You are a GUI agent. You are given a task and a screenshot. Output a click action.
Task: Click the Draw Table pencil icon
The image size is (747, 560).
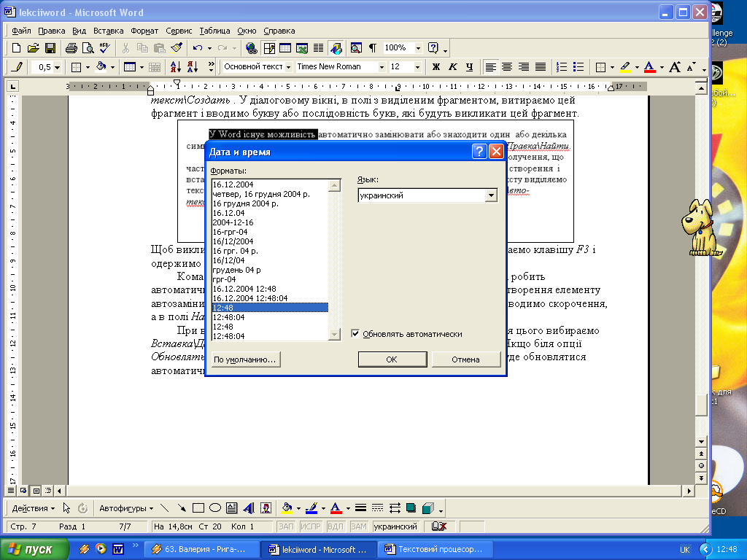click(x=17, y=66)
